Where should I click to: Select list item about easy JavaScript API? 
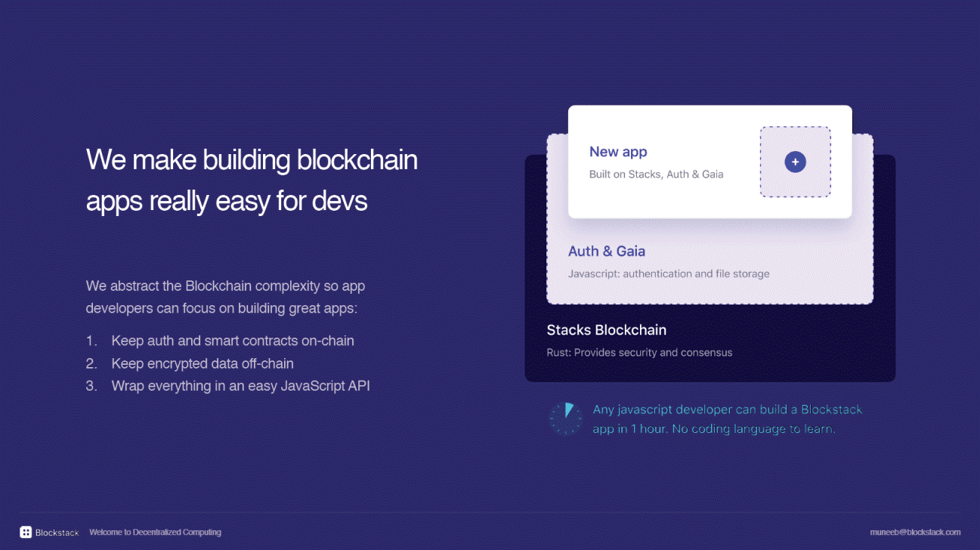point(240,386)
